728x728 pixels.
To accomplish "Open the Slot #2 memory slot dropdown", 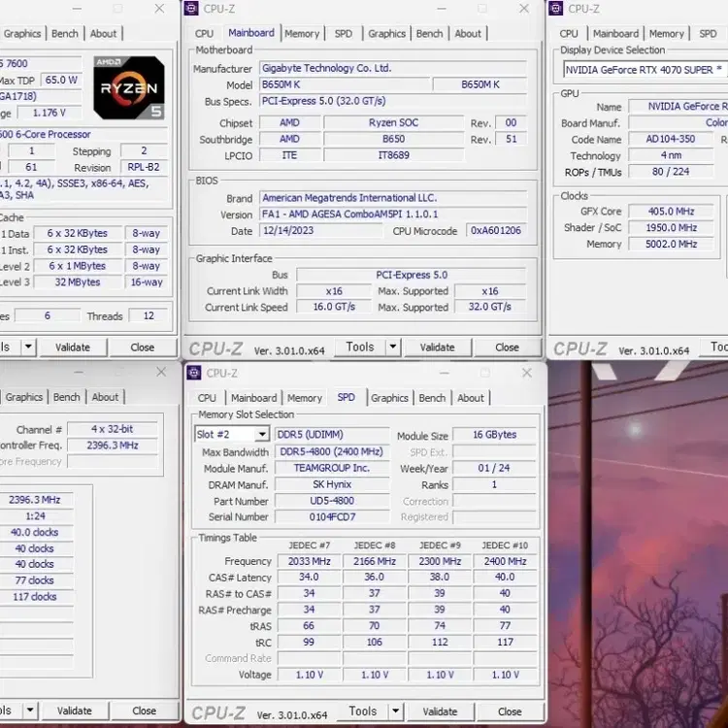I will 262,434.
